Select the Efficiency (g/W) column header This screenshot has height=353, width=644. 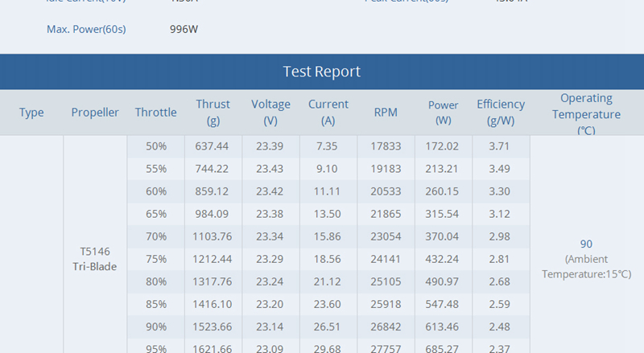click(x=501, y=113)
